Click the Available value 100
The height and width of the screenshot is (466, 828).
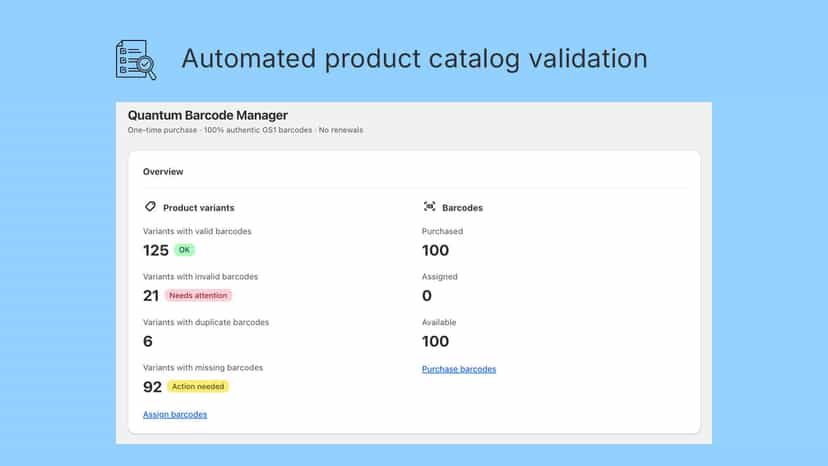coord(435,341)
